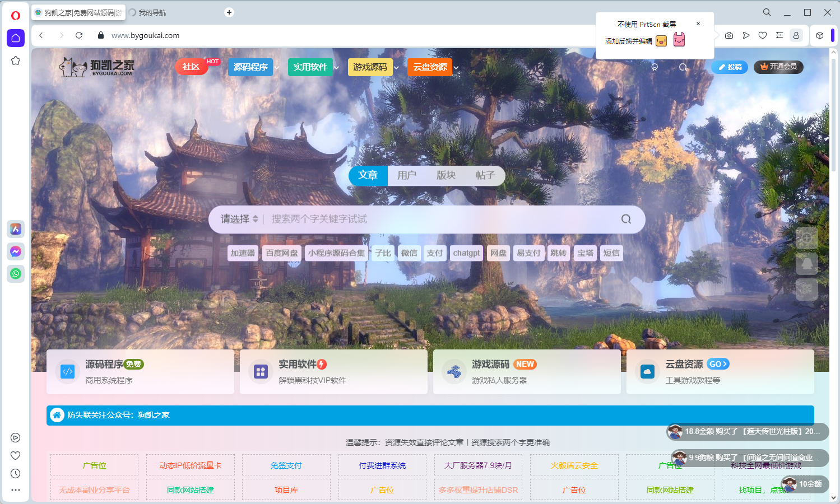Click the pink cat feedback emoji
The height and width of the screenshot is (504, 840).
point(679,40)
